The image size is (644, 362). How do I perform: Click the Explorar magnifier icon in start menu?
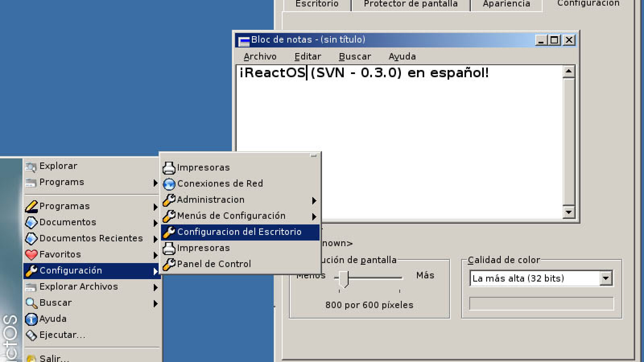(x=31, y=167)
